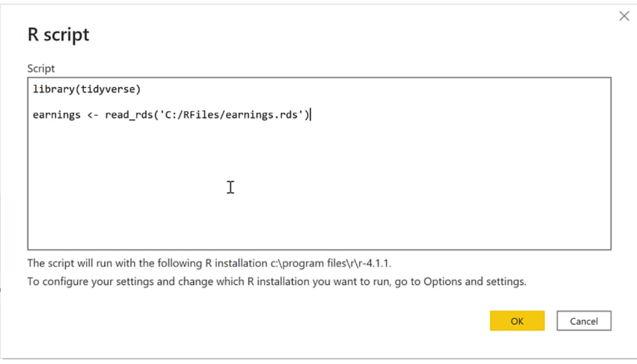Close the R script dialog with X

[624, 17]
